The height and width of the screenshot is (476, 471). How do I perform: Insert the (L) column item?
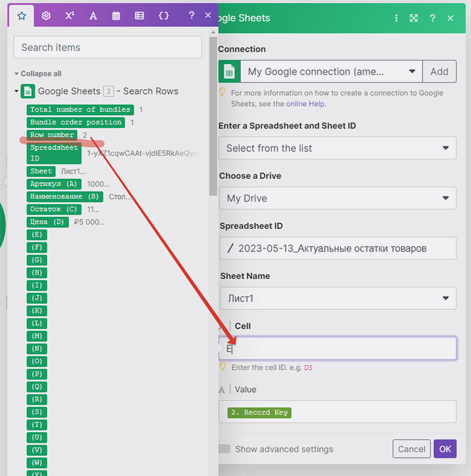point(37,323)
